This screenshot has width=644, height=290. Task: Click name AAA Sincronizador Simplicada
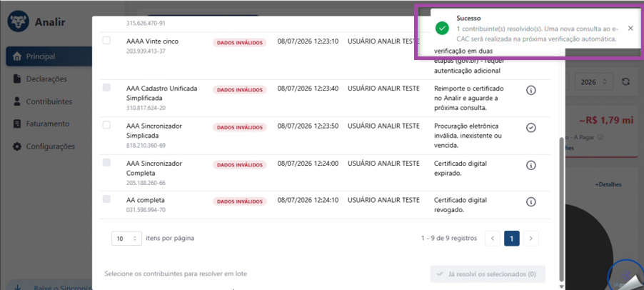(x=154, y=131)
